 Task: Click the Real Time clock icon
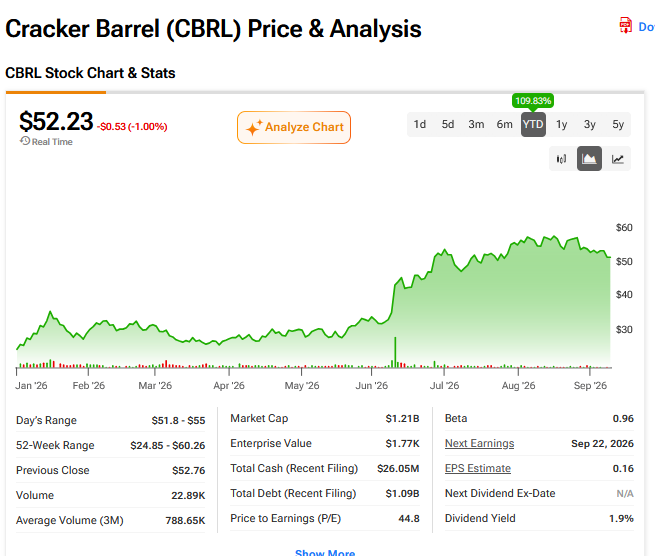click(x=25, y=141)
